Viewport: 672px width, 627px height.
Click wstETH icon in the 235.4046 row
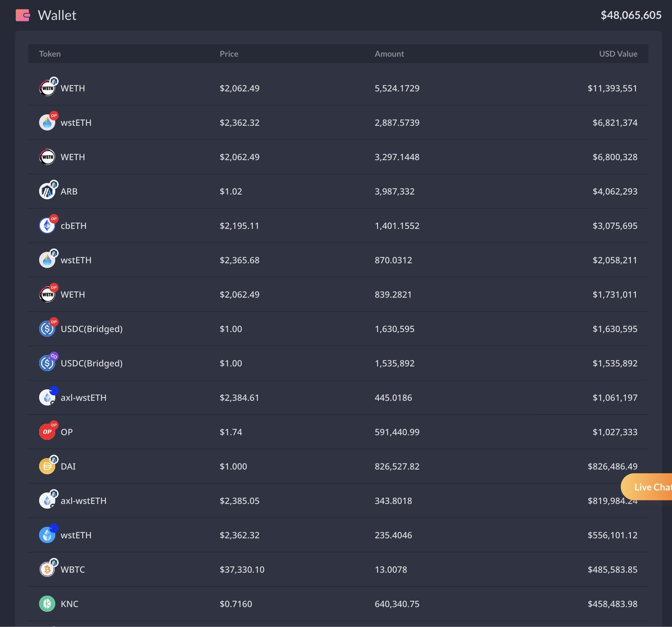tap(47, 535)
